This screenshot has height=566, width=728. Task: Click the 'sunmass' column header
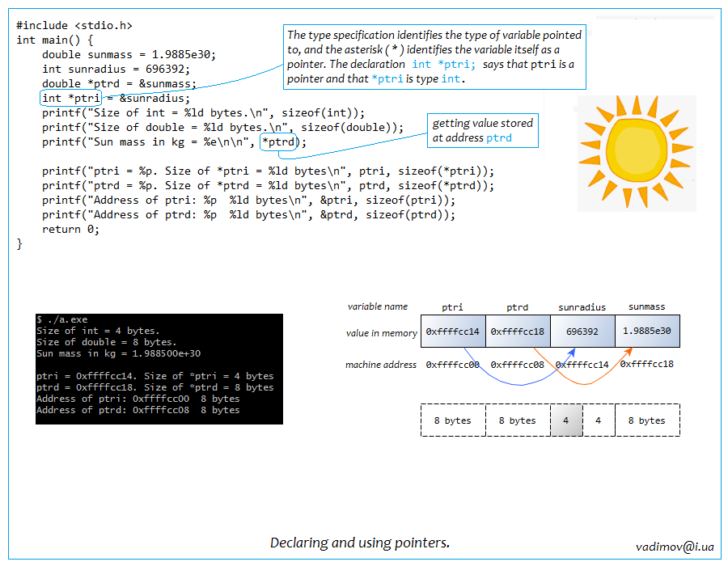click(647, 306)
